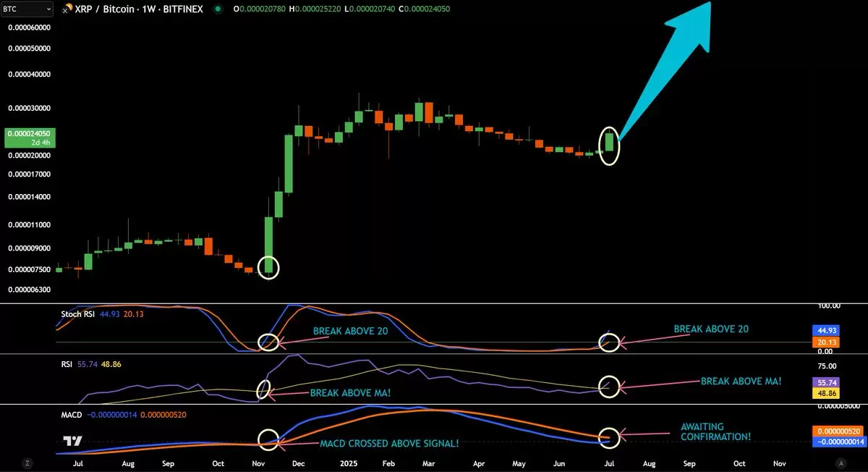868x472 pixels.
Task: Click the orange 20.13 Stoch RSI value tag
Action: tap(827, 342)
